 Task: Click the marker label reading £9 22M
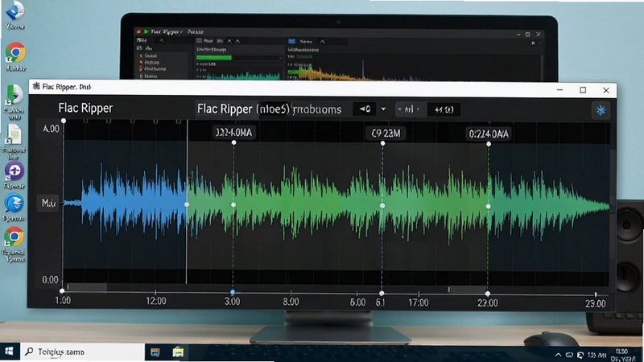coord(386,134)
